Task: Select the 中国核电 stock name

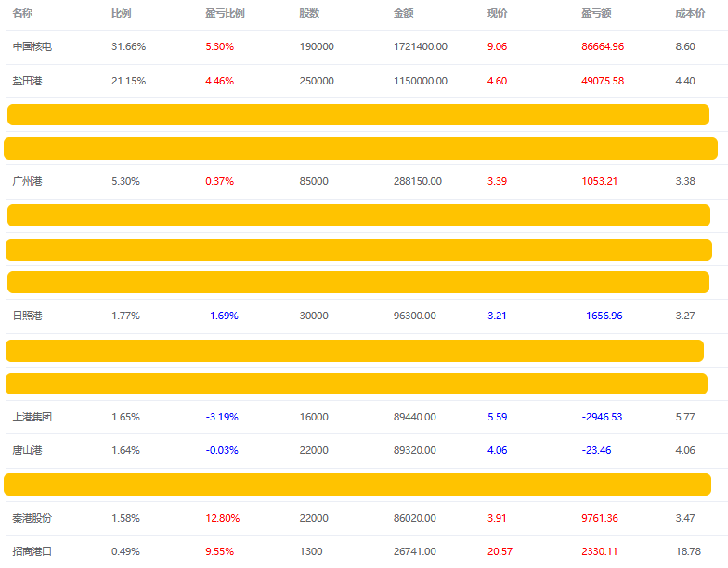Action: click(x=32, y=46)
